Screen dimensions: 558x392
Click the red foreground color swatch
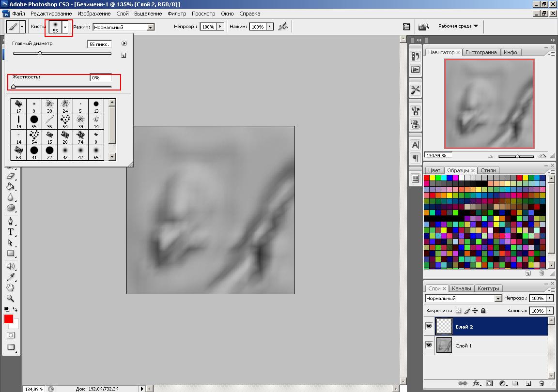tap(9, 319)
